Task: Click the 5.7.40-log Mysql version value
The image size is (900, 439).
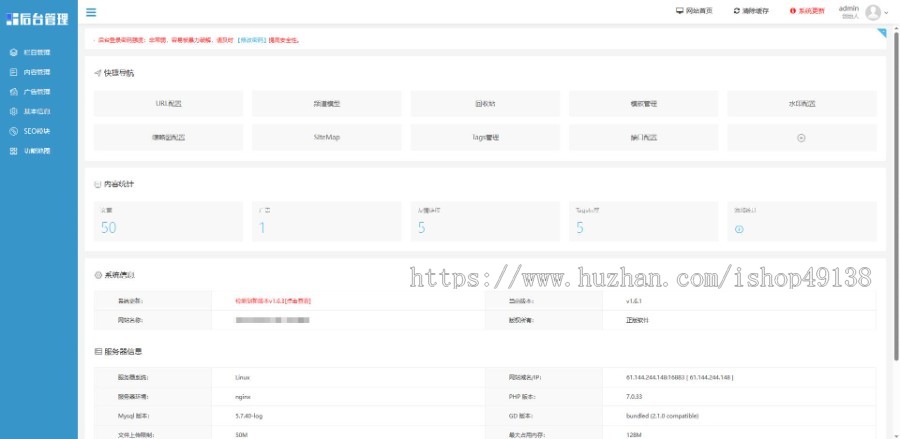Action: (249, 415)
